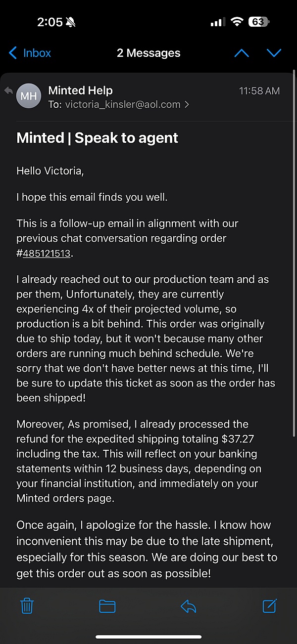Viewport: 297px width, 644px height.
Task: Compose a new message with pencil icon
Action: point(269,605)
